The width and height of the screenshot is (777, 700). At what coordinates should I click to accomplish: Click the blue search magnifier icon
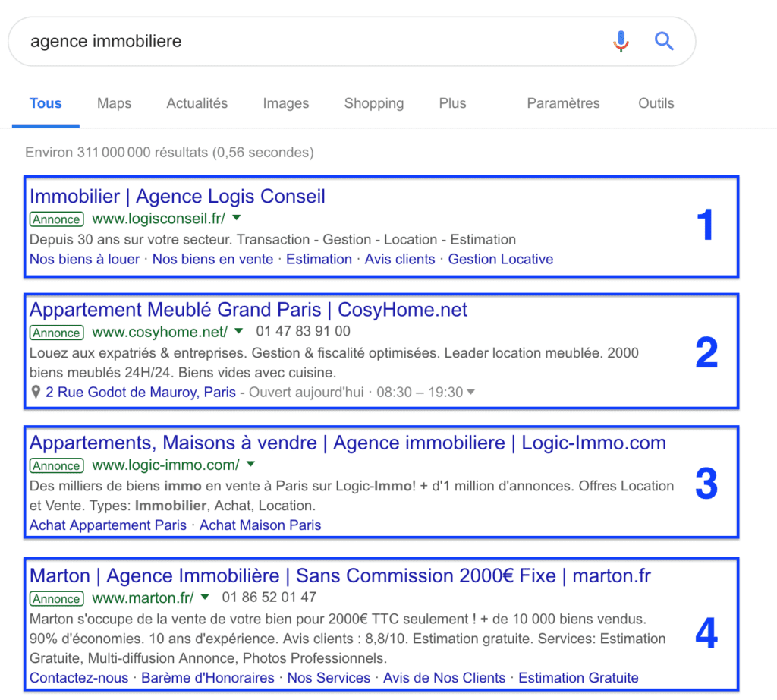[x=664, y=41]
